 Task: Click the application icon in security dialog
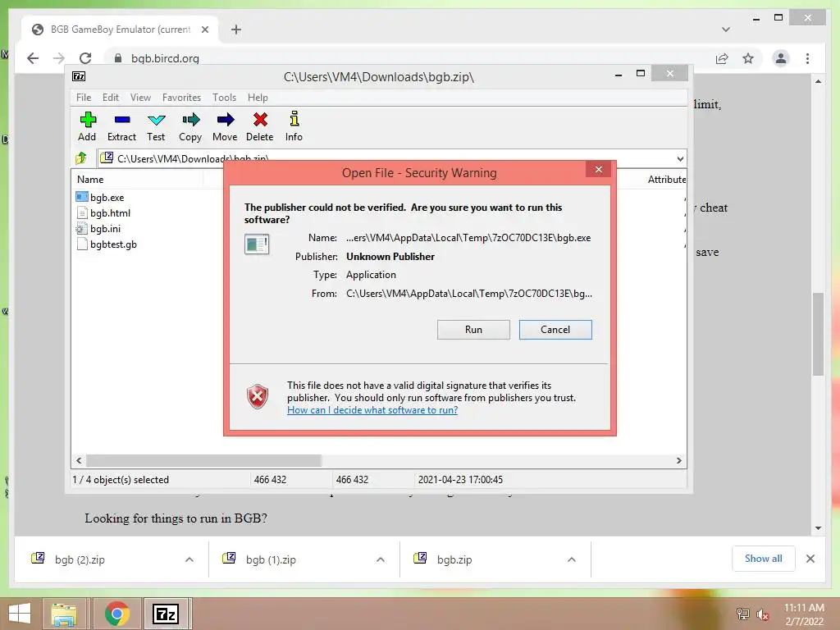pos(257,244)
